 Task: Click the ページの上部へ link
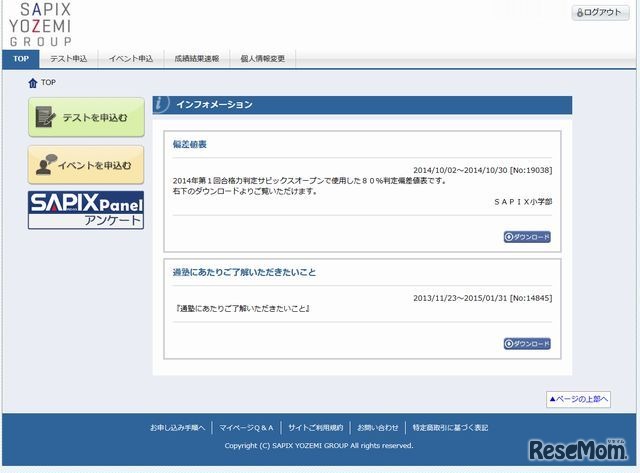pyautogui.click(x=578, y=399)
